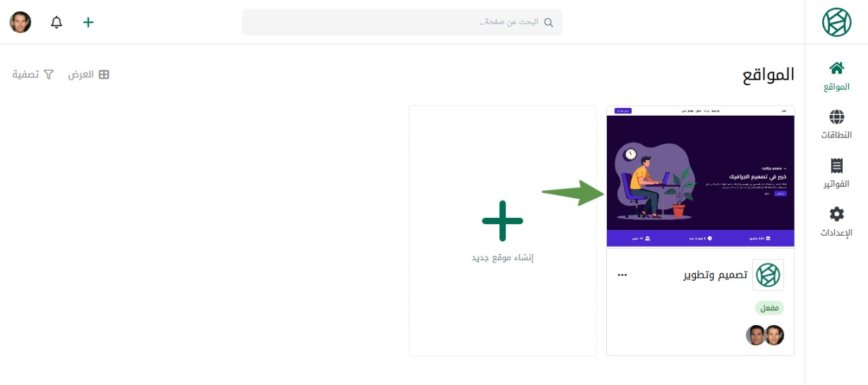This screenshot has width=868, height=385.
Task: Go to النطاقات (Domains) in sidebar
Action: (836, 124)
